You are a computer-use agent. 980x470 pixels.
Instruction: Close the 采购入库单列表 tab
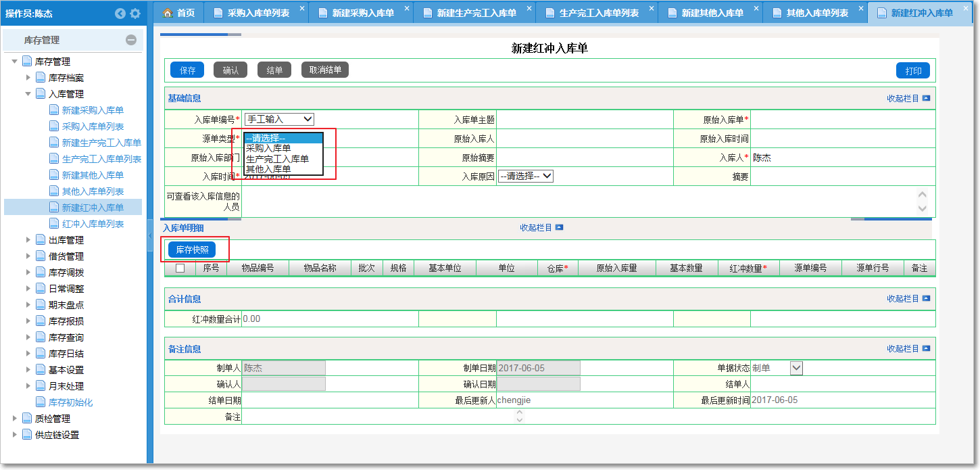301,9
